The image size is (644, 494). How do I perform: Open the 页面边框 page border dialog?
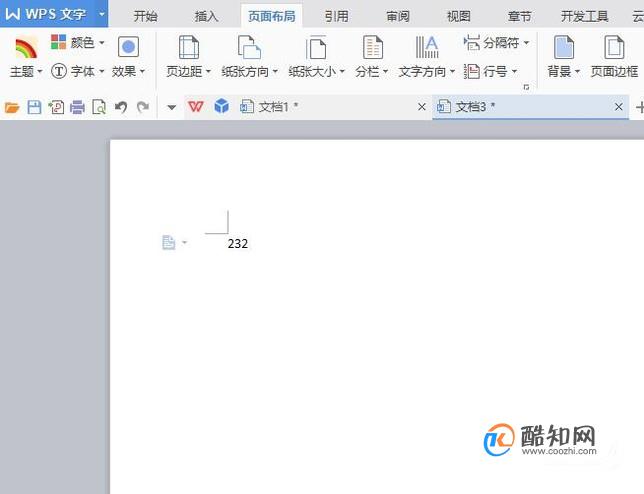614,57
